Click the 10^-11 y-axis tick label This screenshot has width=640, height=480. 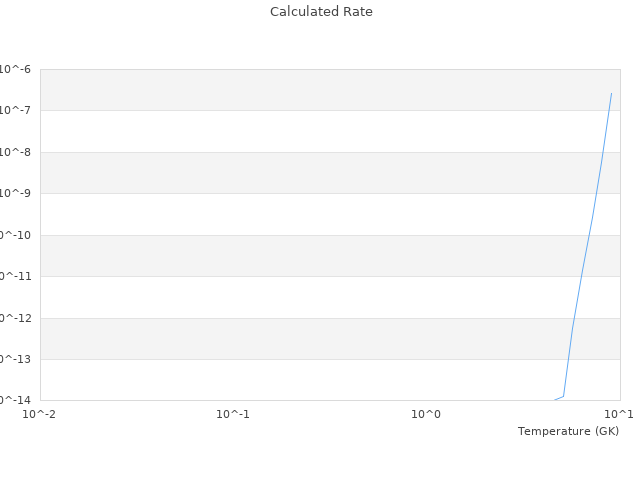14,276
